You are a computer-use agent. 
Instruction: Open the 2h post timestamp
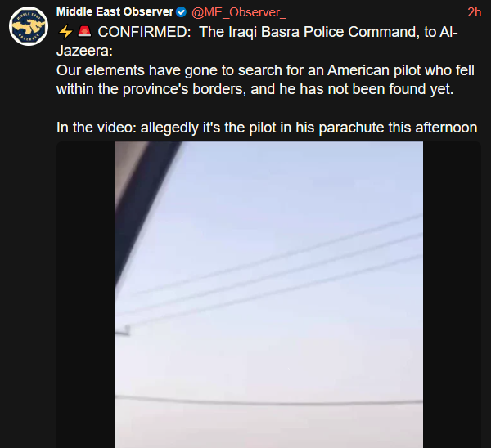(474, 12)
